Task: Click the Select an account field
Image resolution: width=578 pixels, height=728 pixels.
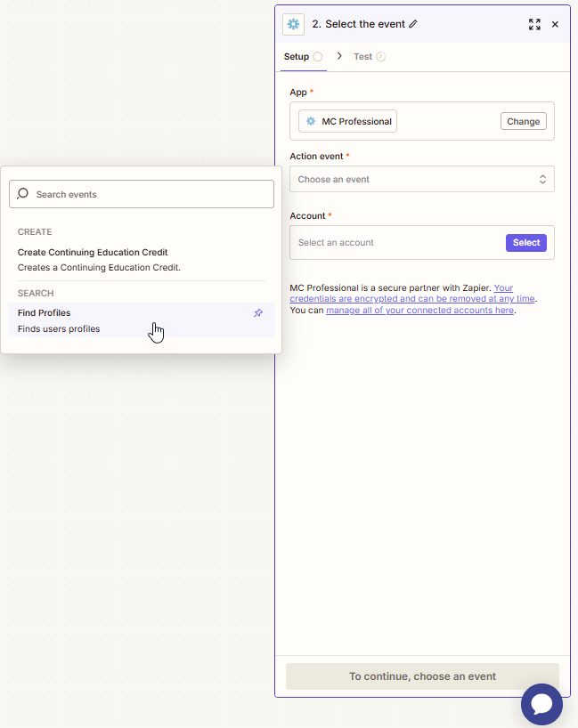Action: click(422, 242)
